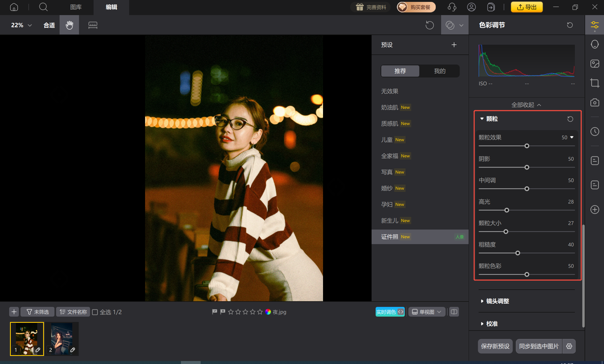
Task: Open the customer service headset icon
Action: click(452, 7)
